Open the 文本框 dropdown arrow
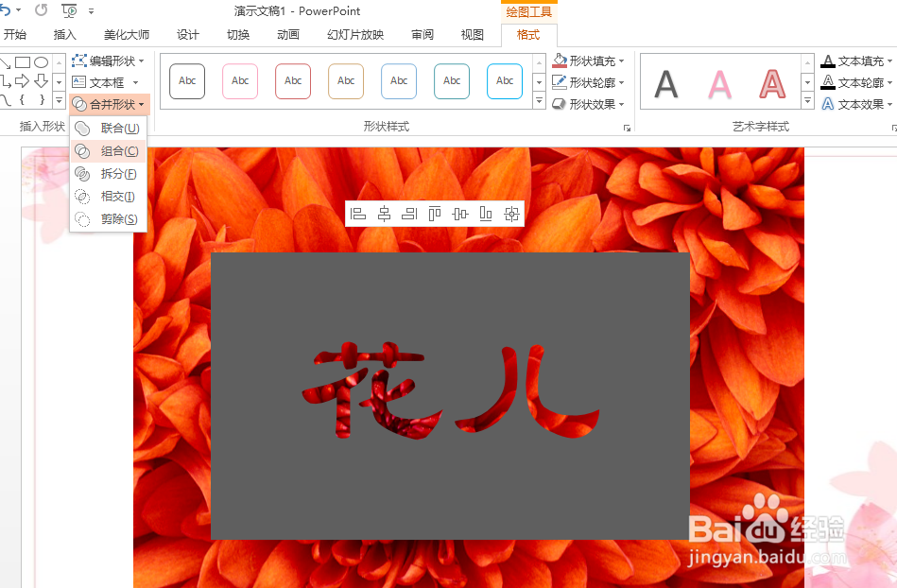The height and width of the screenshot is (588, 897). coord(135,82)
